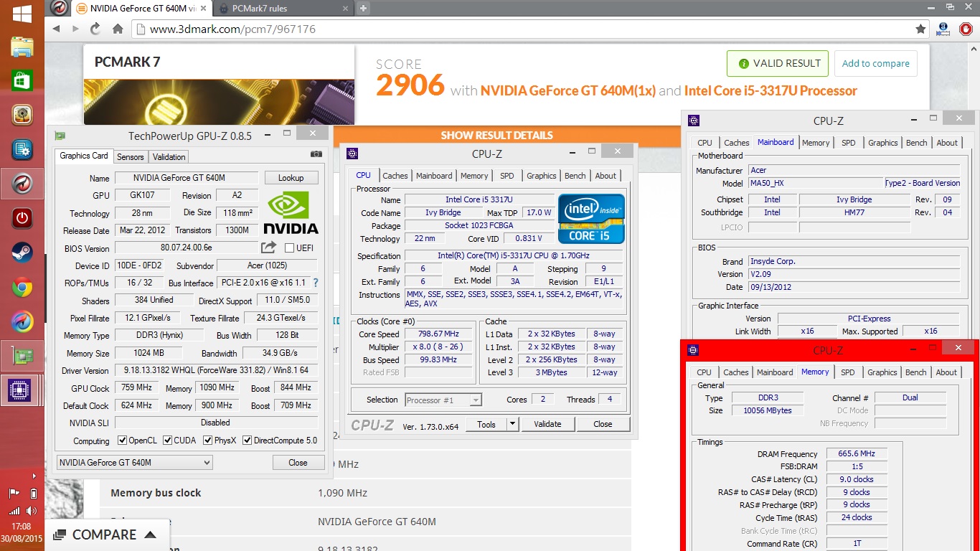Click GPU-Z BIOS save/share icon
The image size is (980, 551).
pyautogui.click(x=268, y=248)
